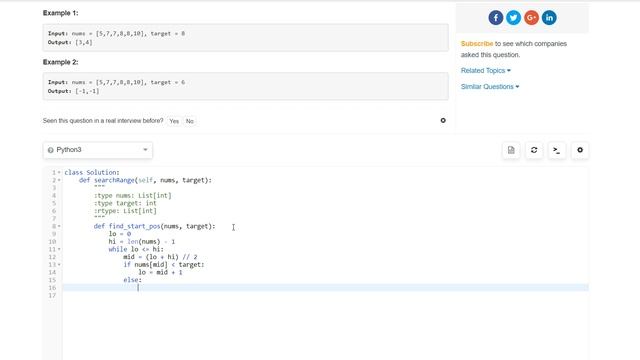Share on Facebook icon
640x360 pixels.
coord(496,18)
